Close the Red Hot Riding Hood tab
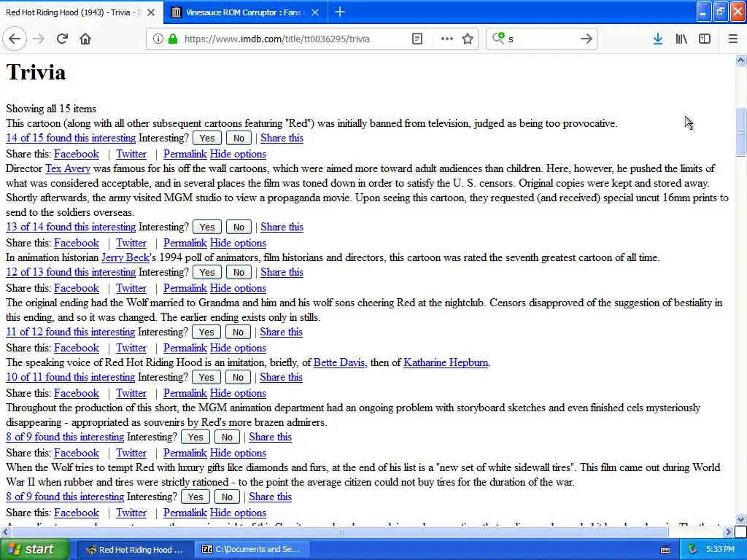747x560 pixels. click(x=151, y=12)
